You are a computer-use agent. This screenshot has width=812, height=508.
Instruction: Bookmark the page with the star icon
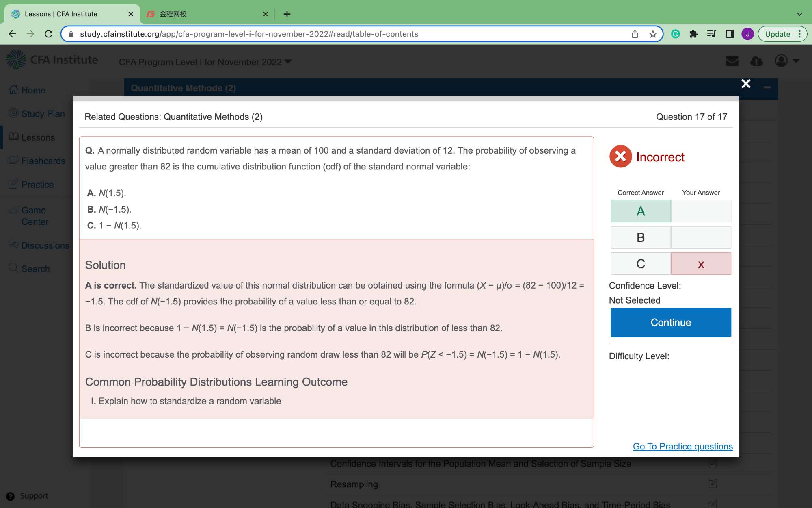[653, 34]
